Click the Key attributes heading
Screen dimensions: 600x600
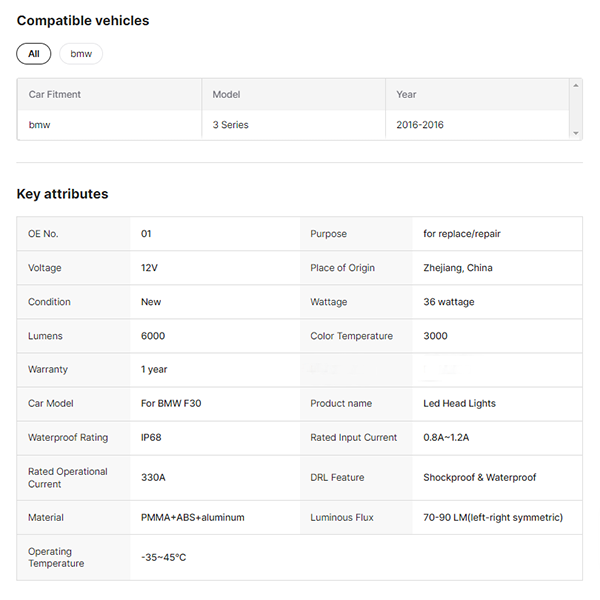63,194
